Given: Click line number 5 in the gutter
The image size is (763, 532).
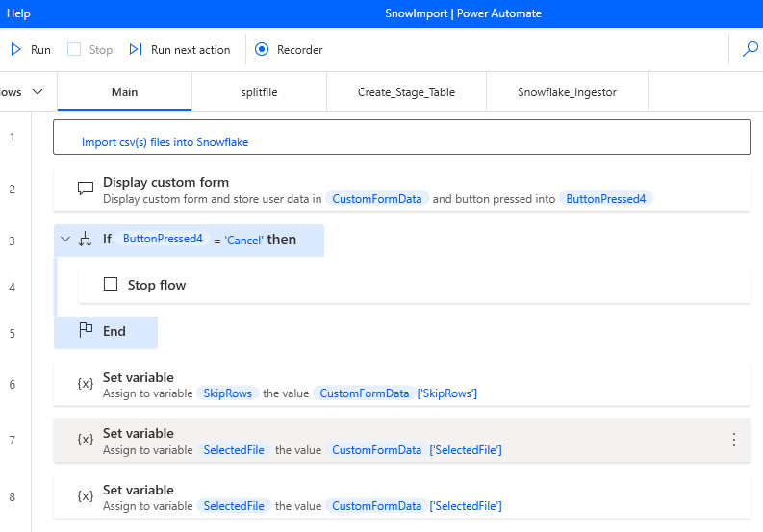Looking at the screenshot, I should point(13,334).
